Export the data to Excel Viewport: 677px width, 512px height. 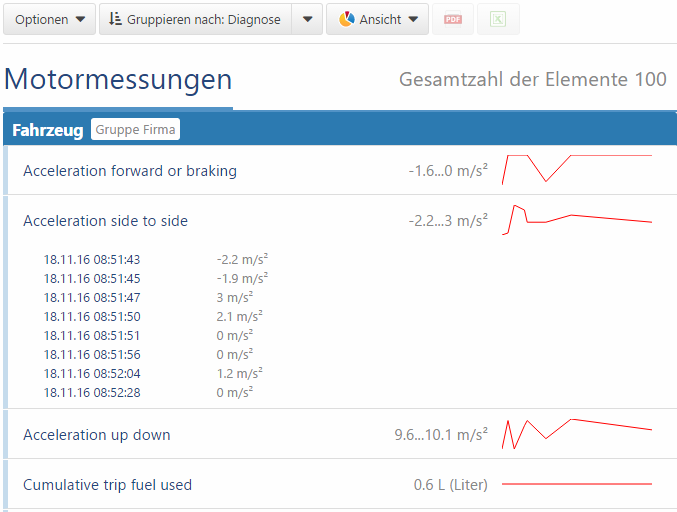pos(498,19)
